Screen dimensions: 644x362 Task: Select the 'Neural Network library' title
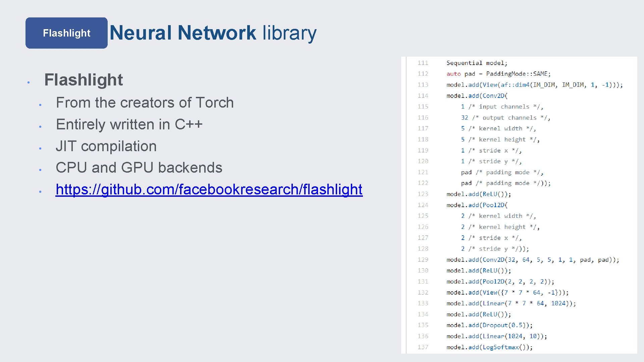tap(213, 33)
